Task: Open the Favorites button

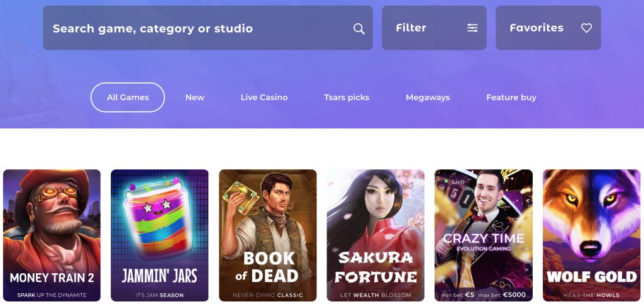Action: click(548, 28)
